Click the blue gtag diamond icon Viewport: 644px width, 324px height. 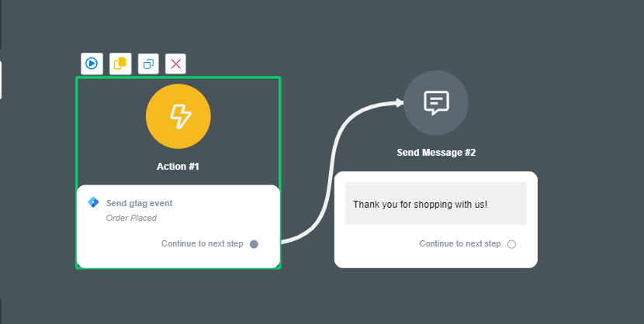tap(93, 202)
